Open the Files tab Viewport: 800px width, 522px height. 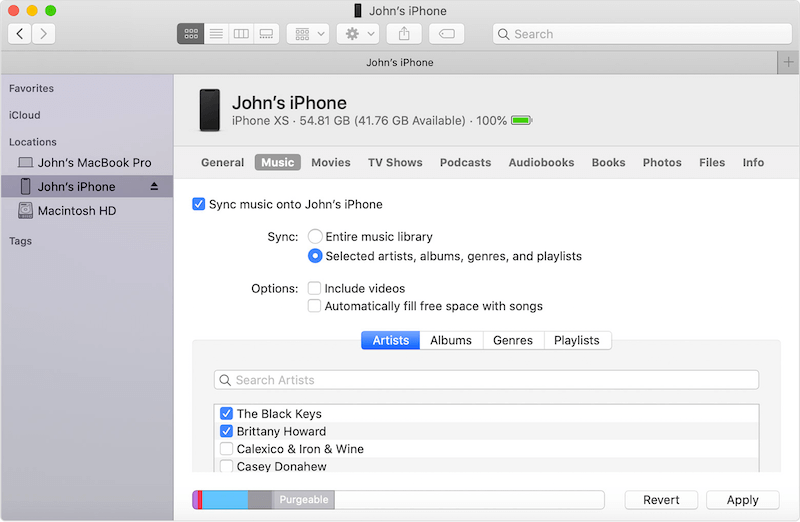pyautogui.click(x=712, y=162)
